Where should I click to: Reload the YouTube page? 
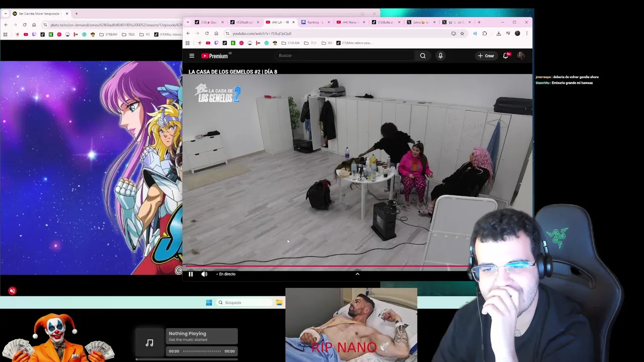[x=207, y=33]
